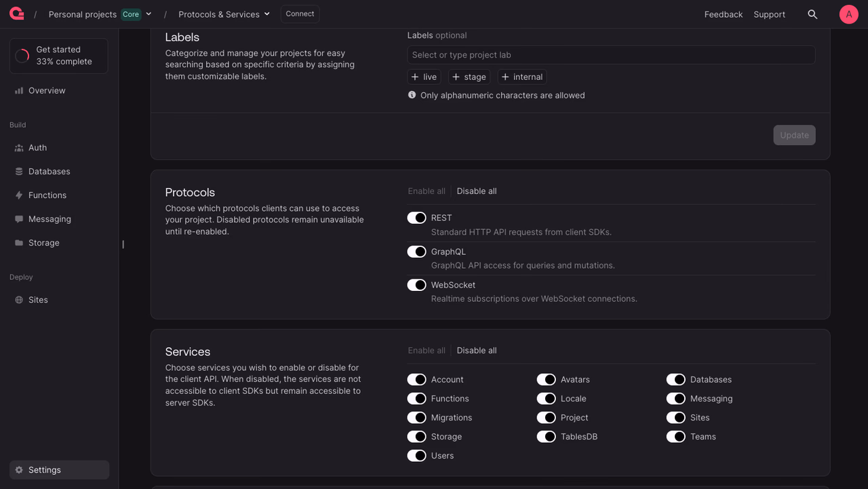Go to Databases via the sidebar icon
The image size is (868, 489).
pyautogui.click(x=19, y=172)
